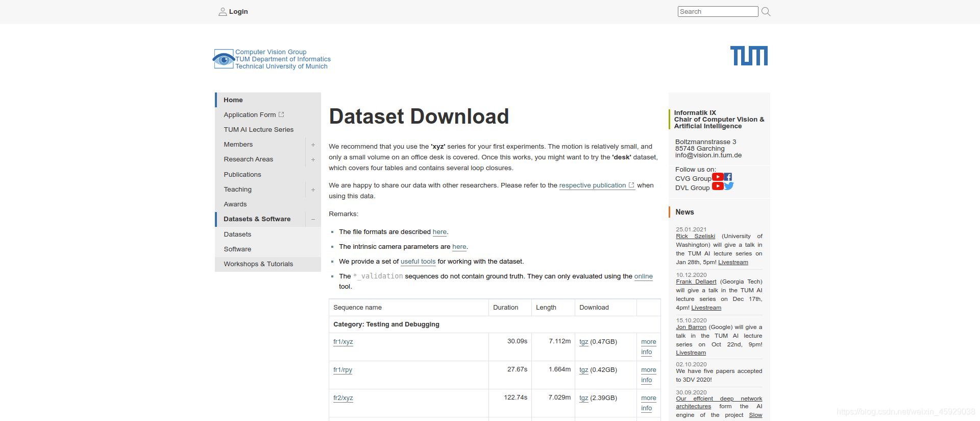Open fr2/xyz sequence link
The image size is (980, 421).
pyautogui.click(x=343, y=398)
